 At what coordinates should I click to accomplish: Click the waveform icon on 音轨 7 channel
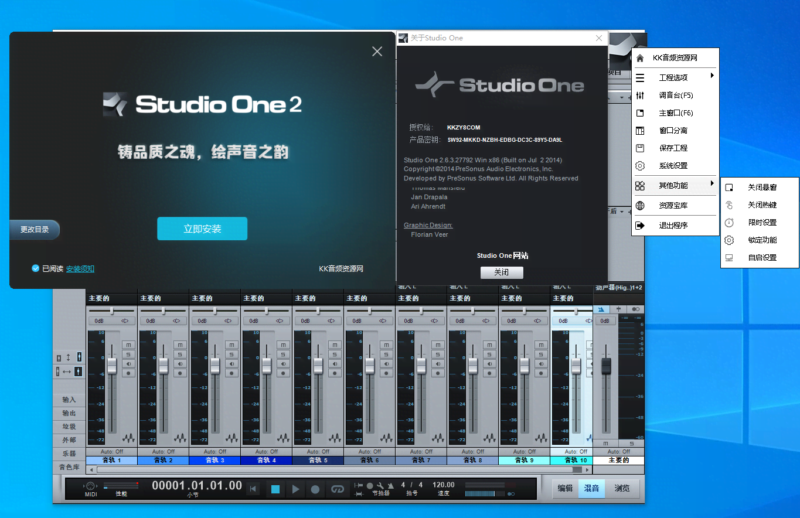[437, 437]
